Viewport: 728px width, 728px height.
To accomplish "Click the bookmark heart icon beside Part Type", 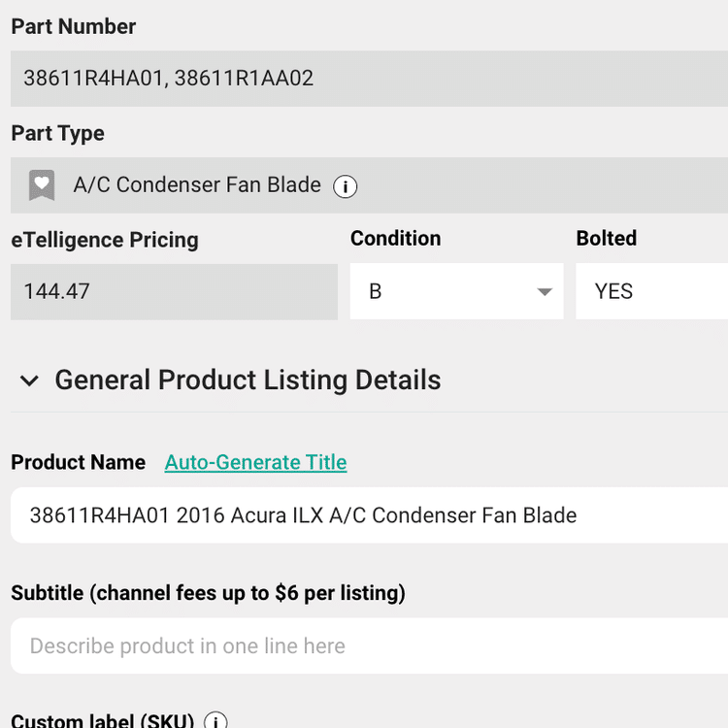I will coord(42,185).
